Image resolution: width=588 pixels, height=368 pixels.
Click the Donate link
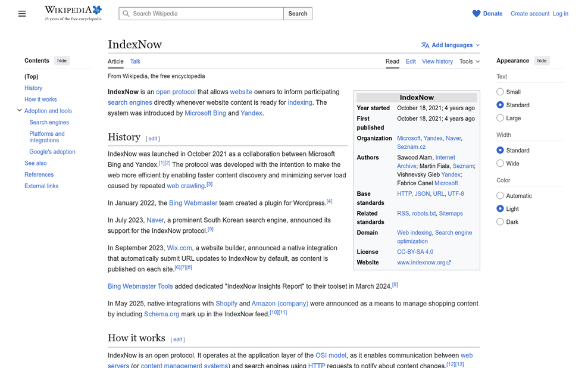[493, 14]
